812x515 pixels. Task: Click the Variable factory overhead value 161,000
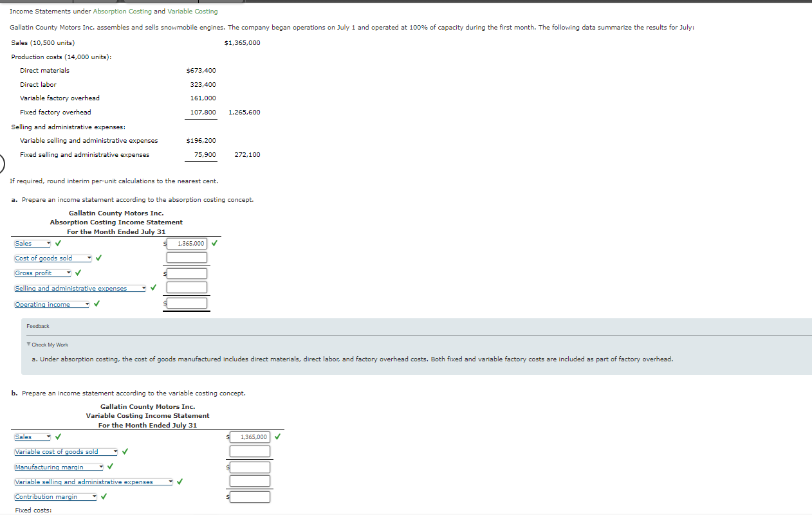tap(203, 98)
